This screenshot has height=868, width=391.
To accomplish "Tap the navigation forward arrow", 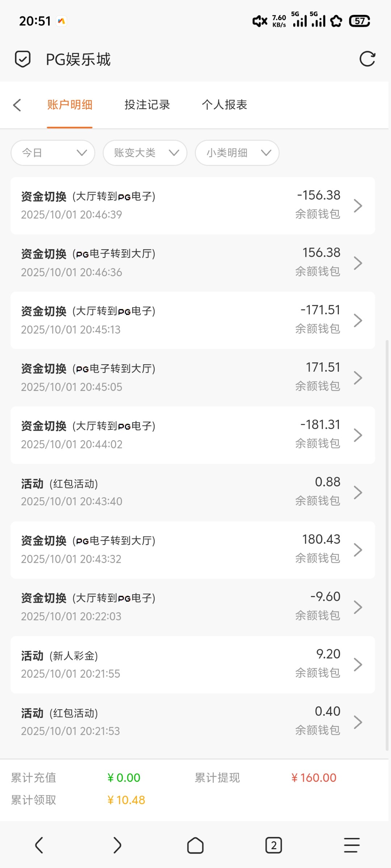I will (117, 846).
